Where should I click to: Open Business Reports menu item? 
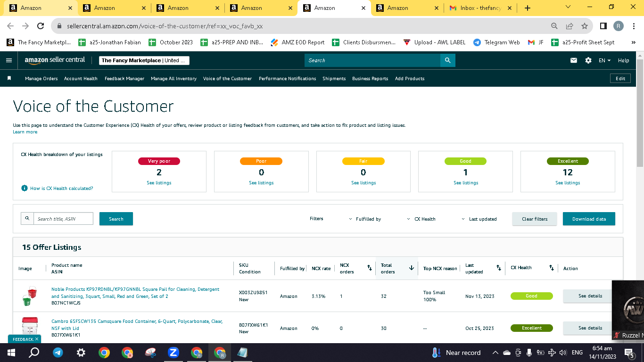[370, 79]
